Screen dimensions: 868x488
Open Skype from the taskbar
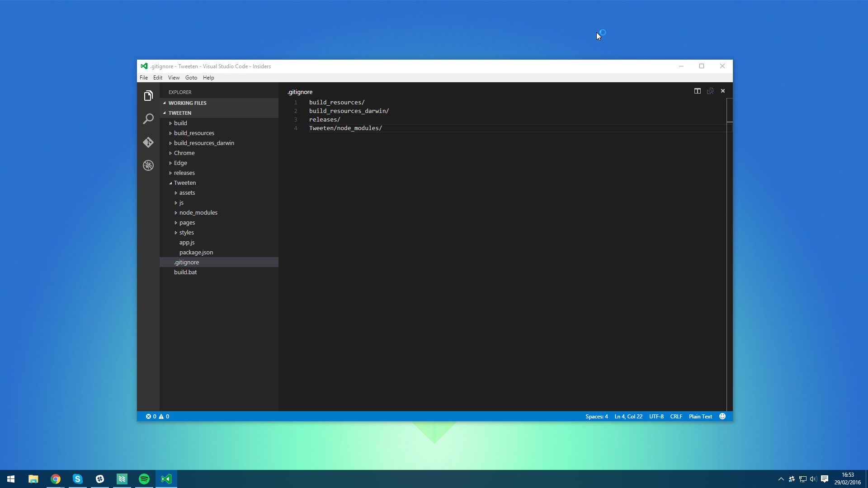[77, 479]
